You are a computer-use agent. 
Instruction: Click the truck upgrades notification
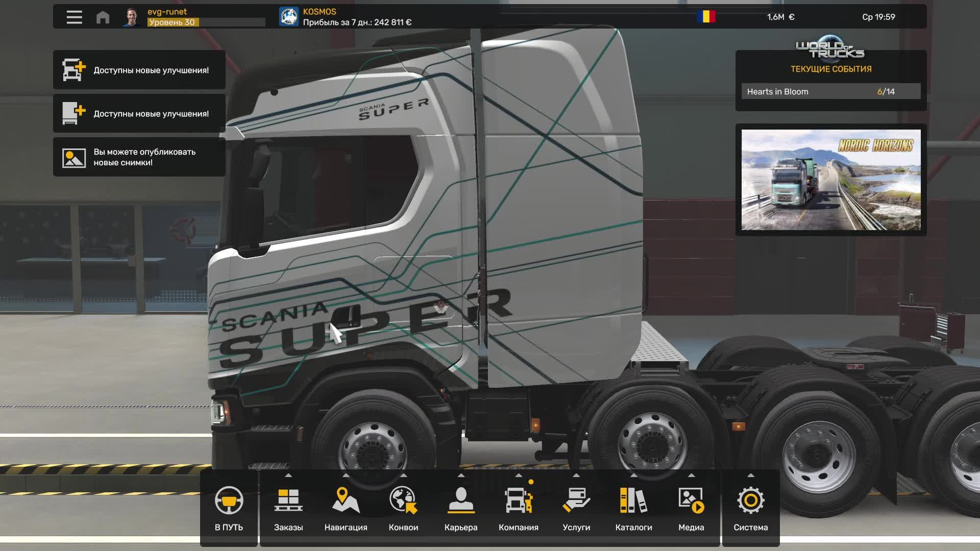(139, 70)
